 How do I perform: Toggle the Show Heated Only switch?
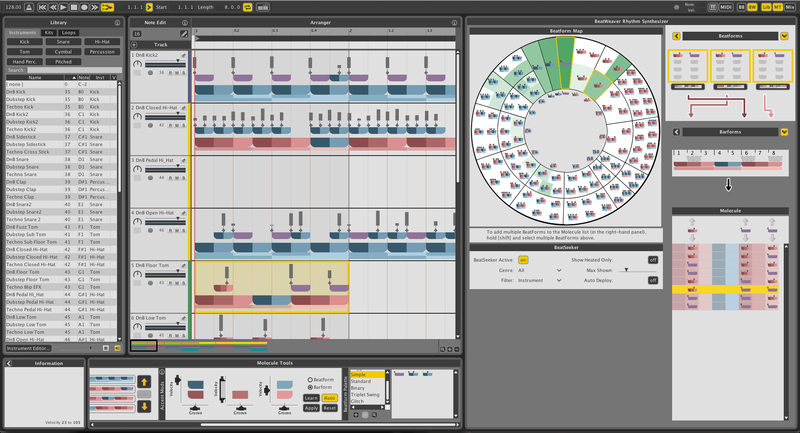653,259
